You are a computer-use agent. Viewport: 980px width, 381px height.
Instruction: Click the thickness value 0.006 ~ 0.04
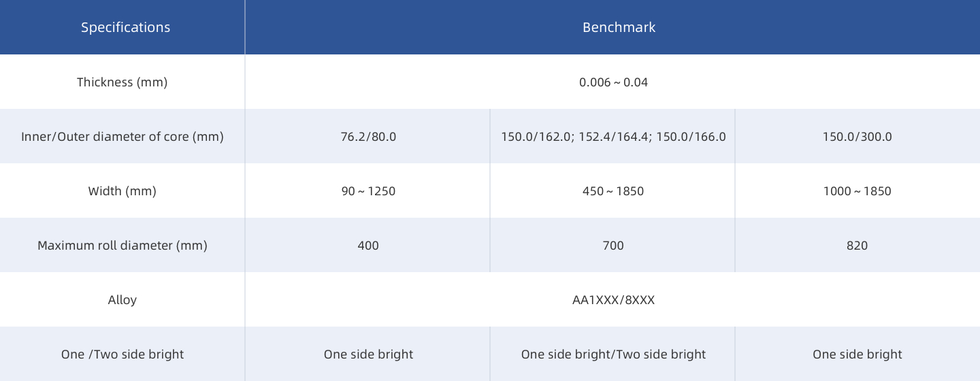coord(613,82)
